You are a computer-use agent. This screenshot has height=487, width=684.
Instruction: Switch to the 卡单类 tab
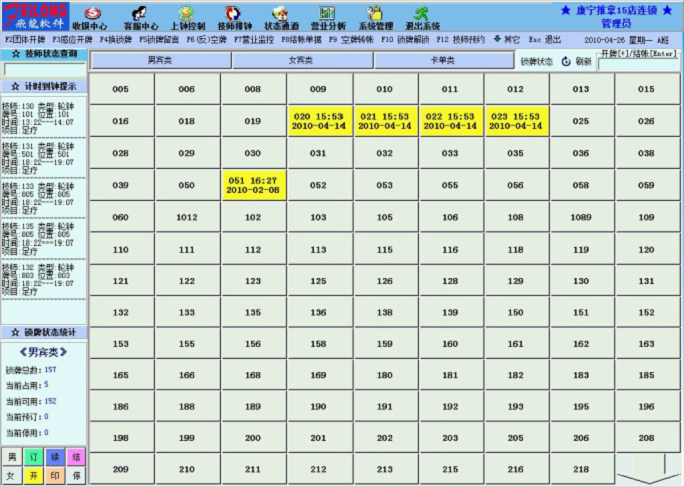(x=443, y=61)
